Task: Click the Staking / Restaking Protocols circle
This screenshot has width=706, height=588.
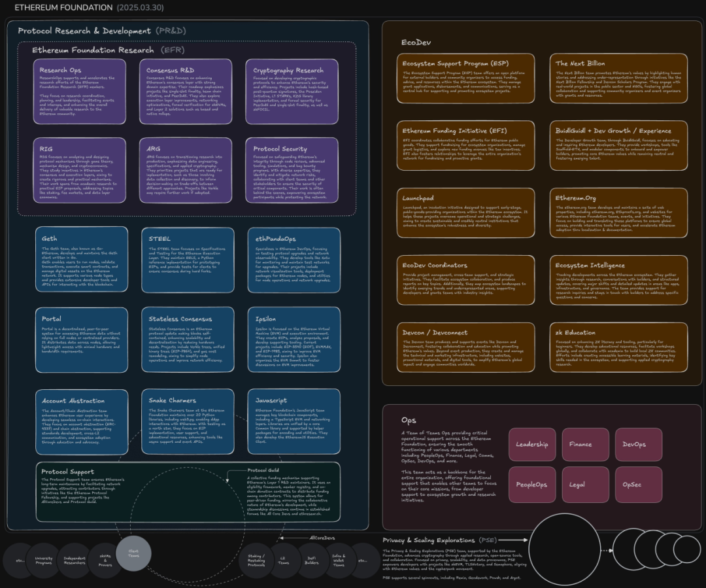Action: (257, 561)
